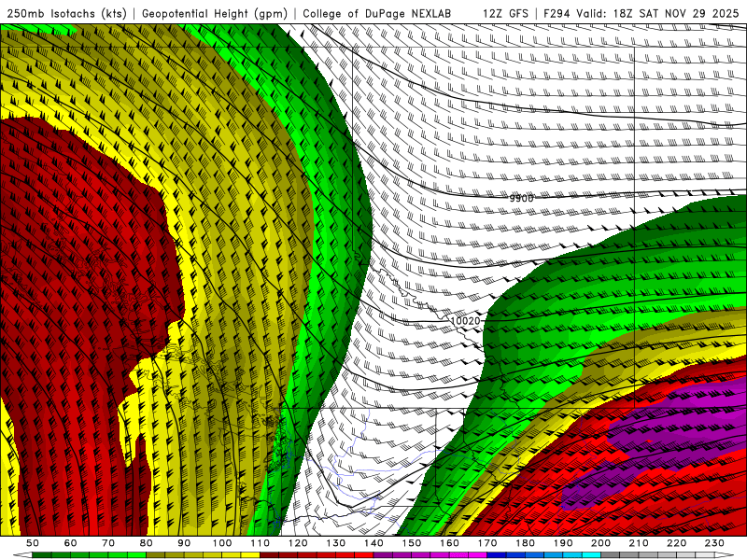Select the gray legend swatch starting at 200
The image size is (747, 560).
coord(610,554)
